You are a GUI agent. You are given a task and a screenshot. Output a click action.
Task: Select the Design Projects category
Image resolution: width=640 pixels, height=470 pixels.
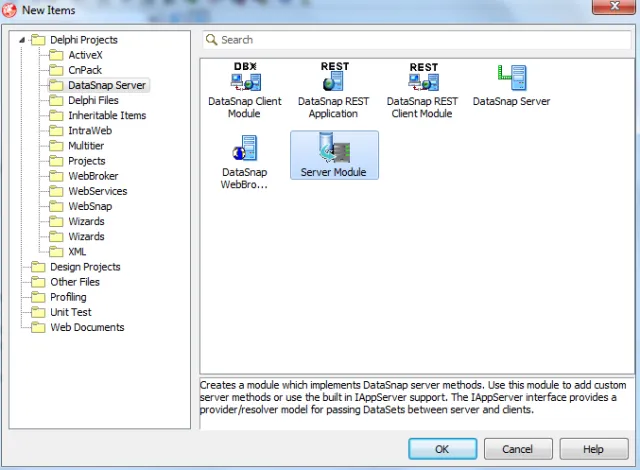85,267
